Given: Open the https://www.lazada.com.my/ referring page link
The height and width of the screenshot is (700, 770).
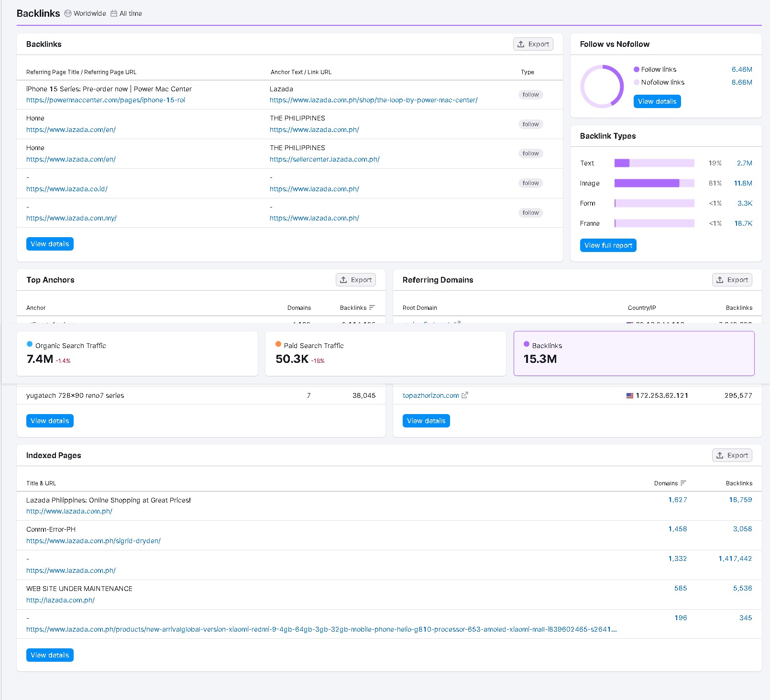Looking at the screenshot, I should click(x=71, y=218).
